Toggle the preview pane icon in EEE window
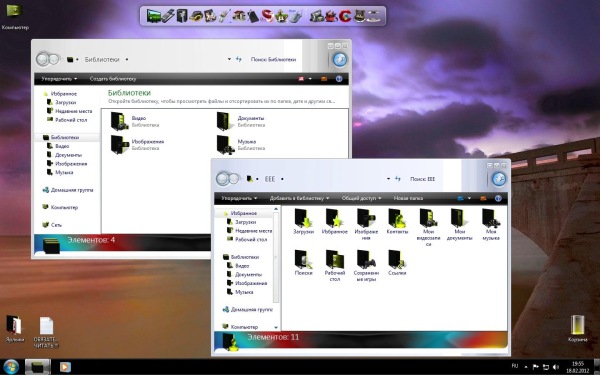This screenshot has width=600, height=375. 483,198
